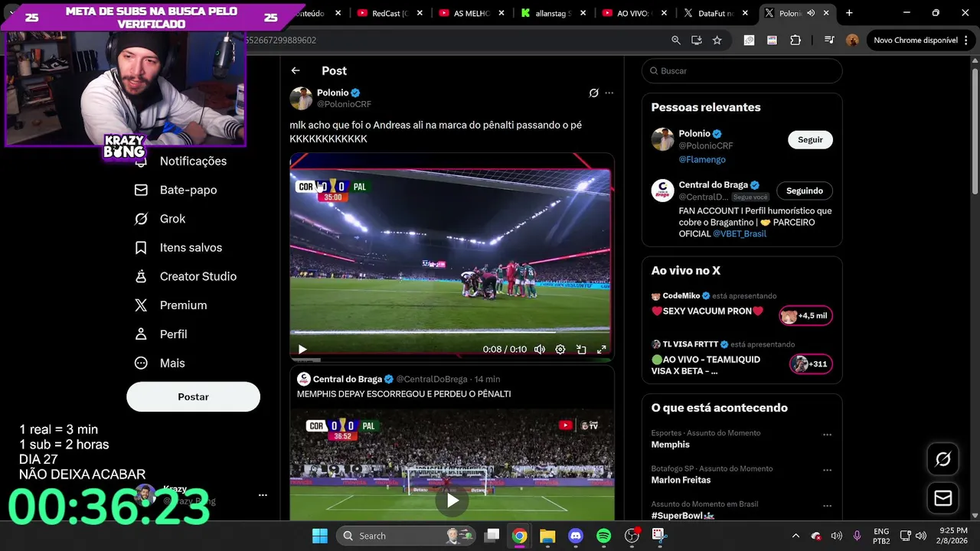Open Central do Braga's profile name in quoted post

348,379
